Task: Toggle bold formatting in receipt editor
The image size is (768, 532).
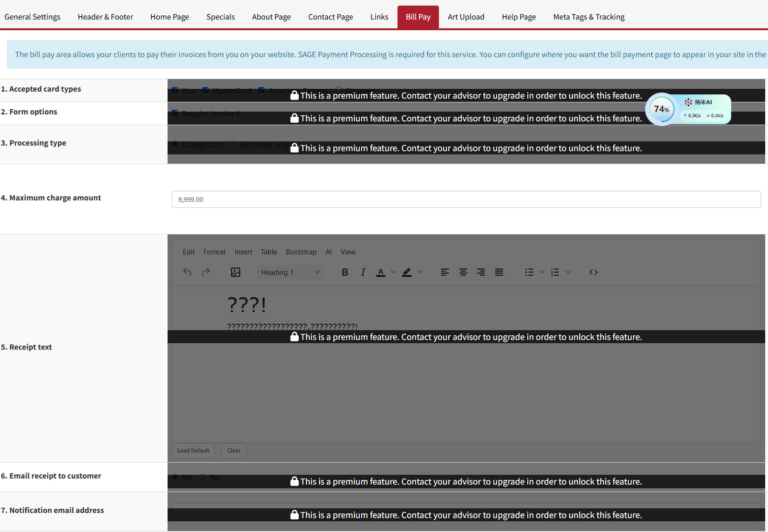Action: click(345, 272)
